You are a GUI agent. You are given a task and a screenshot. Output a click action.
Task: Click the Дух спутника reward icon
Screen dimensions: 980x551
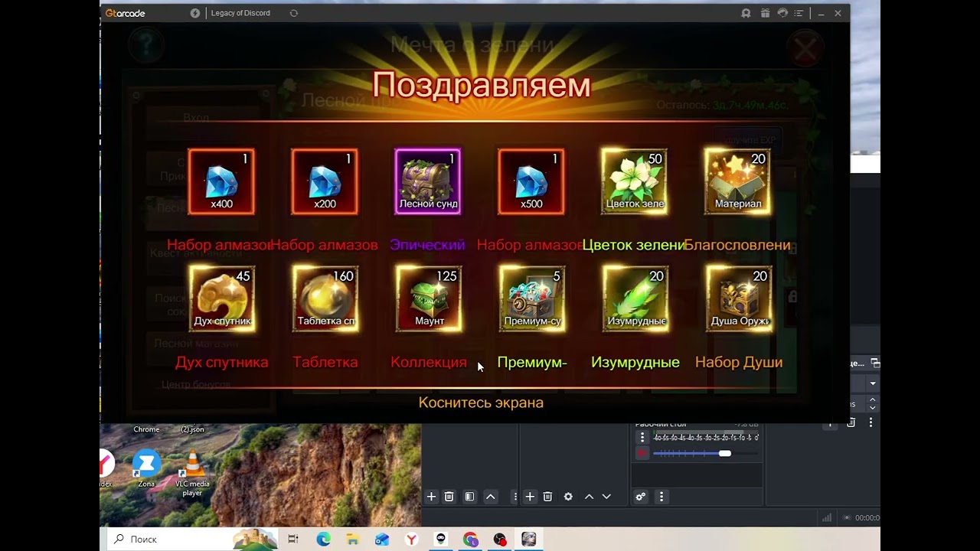(222, 298)
